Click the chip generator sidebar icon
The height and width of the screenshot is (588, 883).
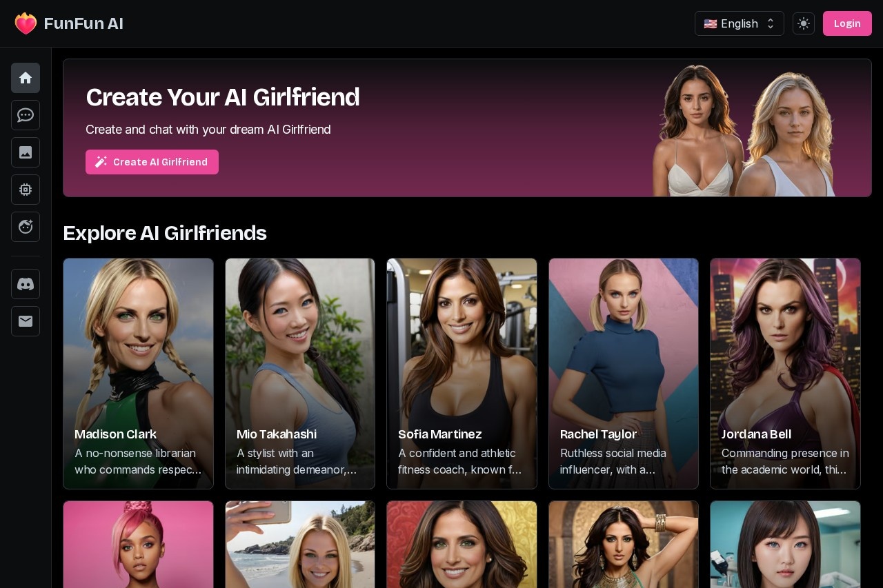click(x=26, y=190)
